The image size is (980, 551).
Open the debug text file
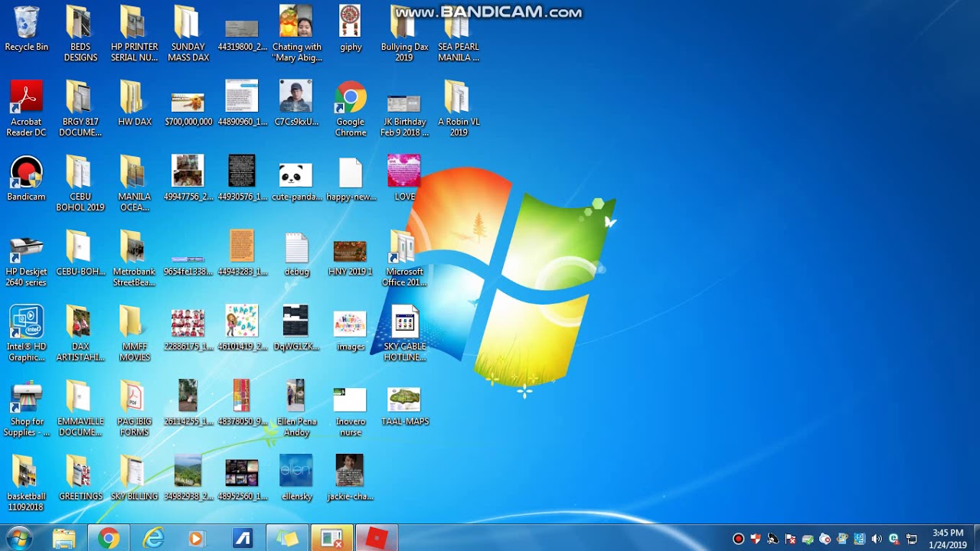coord(296,254)
